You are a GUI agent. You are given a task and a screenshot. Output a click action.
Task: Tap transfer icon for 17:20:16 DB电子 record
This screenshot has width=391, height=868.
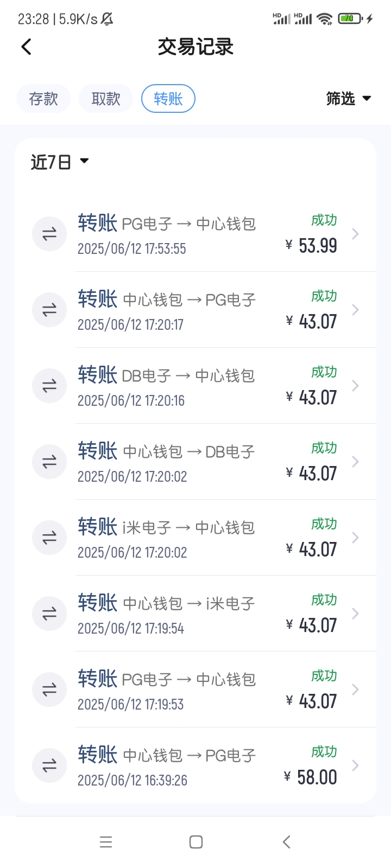click(x=49, y=386)
